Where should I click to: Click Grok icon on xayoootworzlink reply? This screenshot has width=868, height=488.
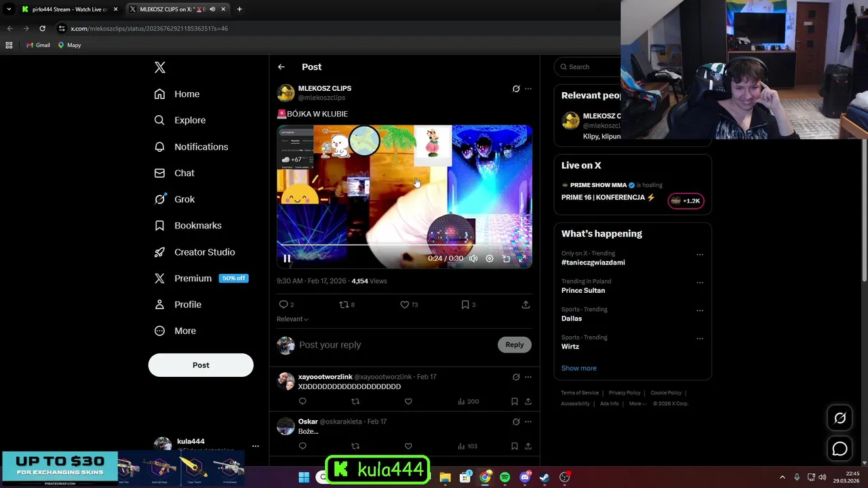pyautogui.click(x=516, y=377)
